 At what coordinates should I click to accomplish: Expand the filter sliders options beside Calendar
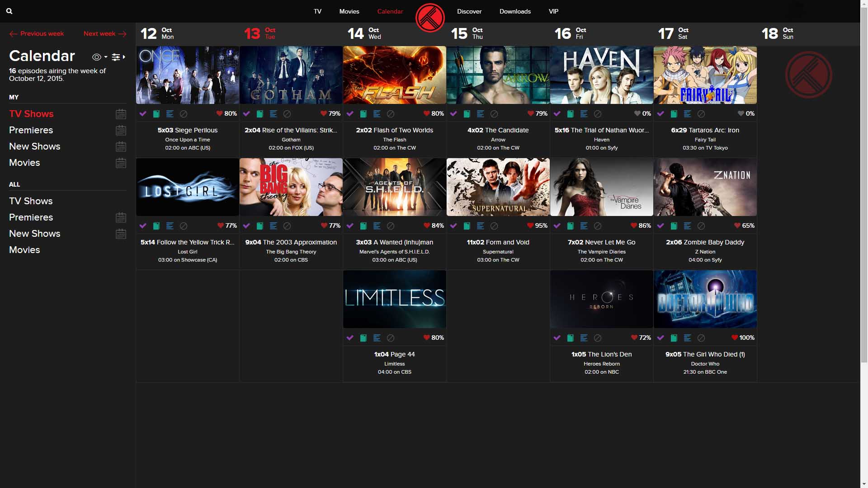point(118,57)
